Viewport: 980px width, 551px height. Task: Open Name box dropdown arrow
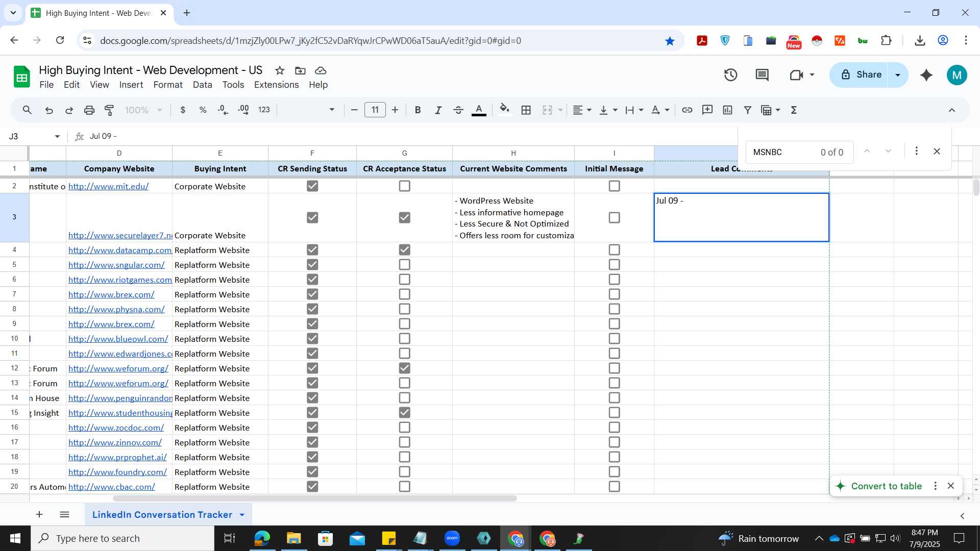point(57,137)
